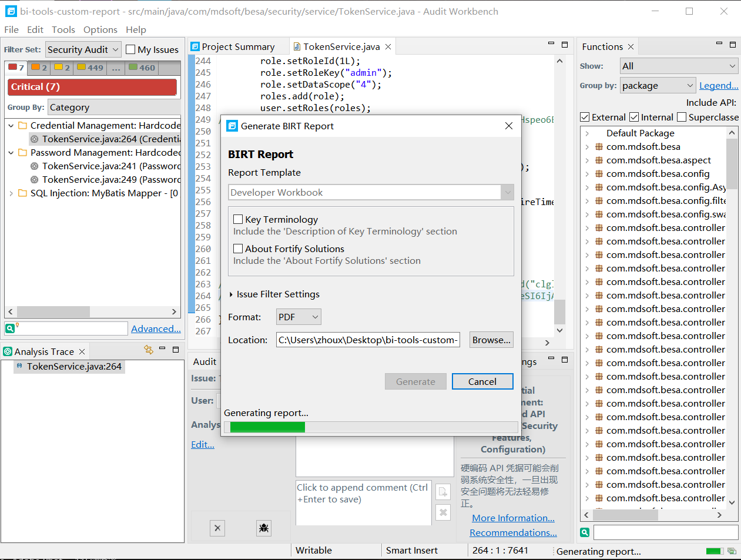
Task: Check the Superclasses checkbox
Action: tap(682, 117)
